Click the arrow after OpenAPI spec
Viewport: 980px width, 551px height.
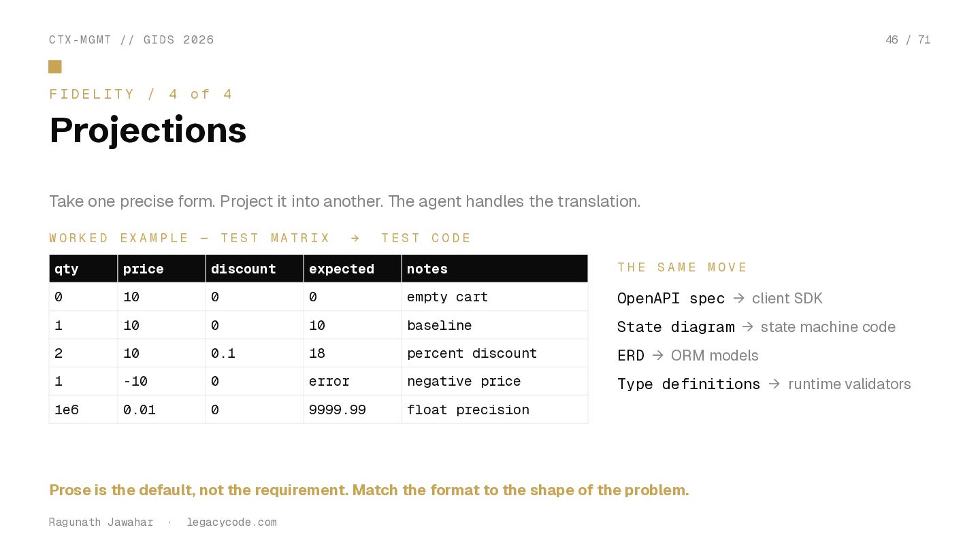pos(739,298)
